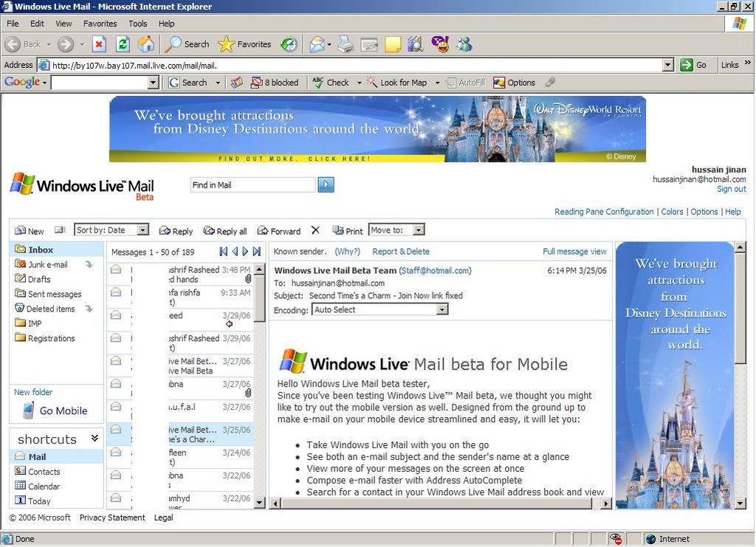This screenshot has height=547, width=756.
Task: Click the Research icon in the browser toolbar
Action: point(415,44)
